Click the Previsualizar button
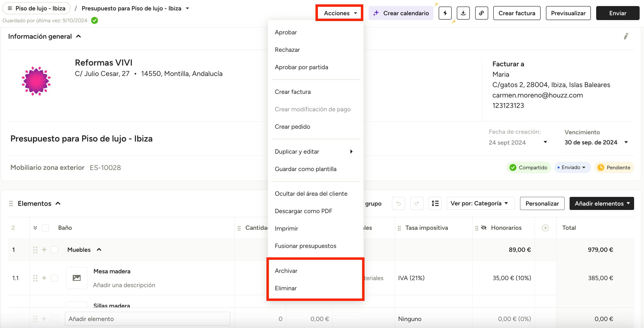644x328 pixels. pyautogui.click(x=568, y=13)
